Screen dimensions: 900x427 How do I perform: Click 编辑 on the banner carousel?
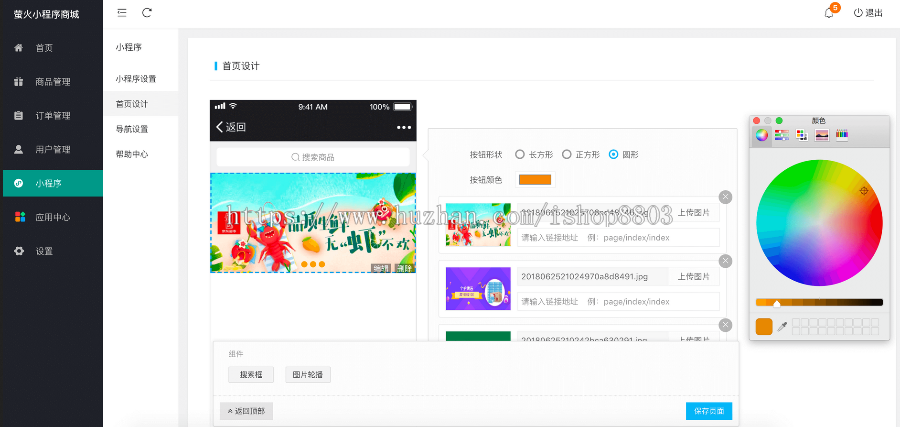381,268
